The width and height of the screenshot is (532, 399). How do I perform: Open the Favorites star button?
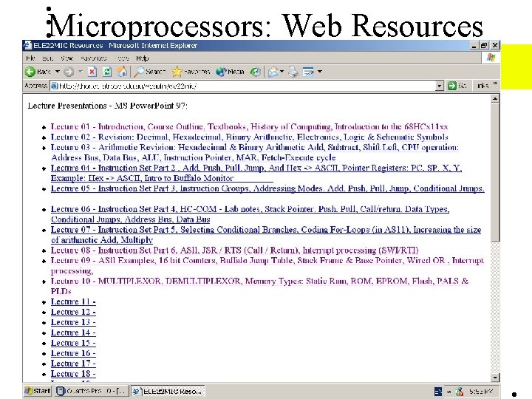(x=191, y=72)
